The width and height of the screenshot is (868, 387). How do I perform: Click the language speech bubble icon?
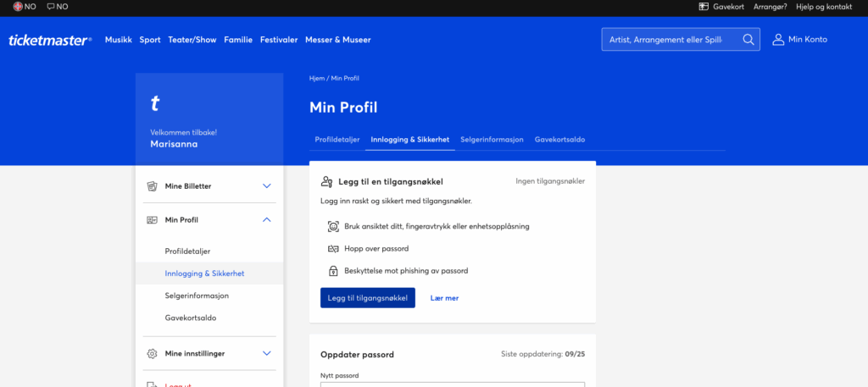(x=51, y=7)
